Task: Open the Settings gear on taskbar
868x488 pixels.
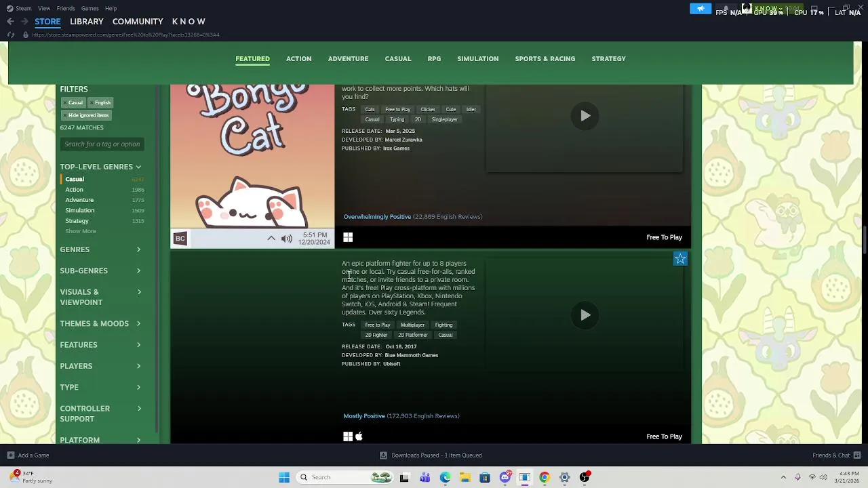Action: click(x=564, y=477)
